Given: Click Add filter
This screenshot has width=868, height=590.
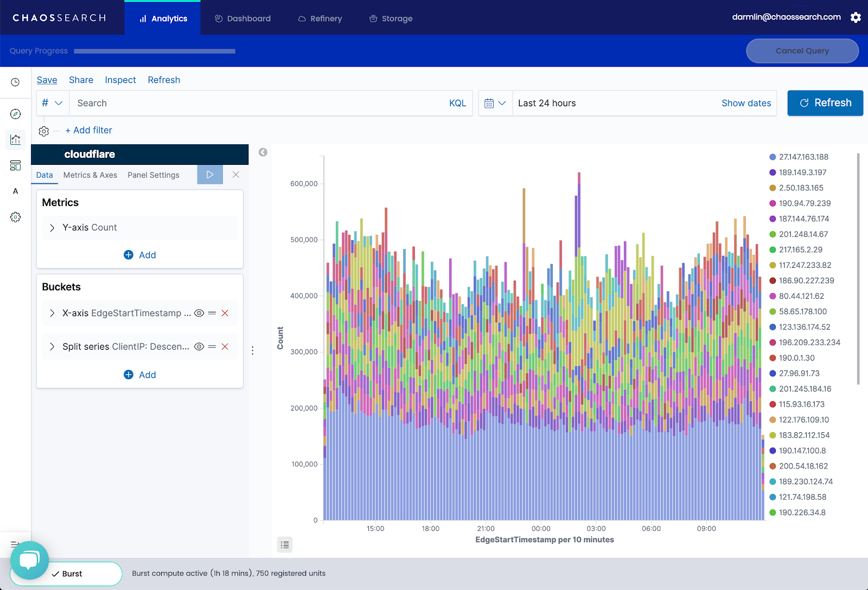Looking at the screenshot, I should pyautogui.click(x=88, y=130).
